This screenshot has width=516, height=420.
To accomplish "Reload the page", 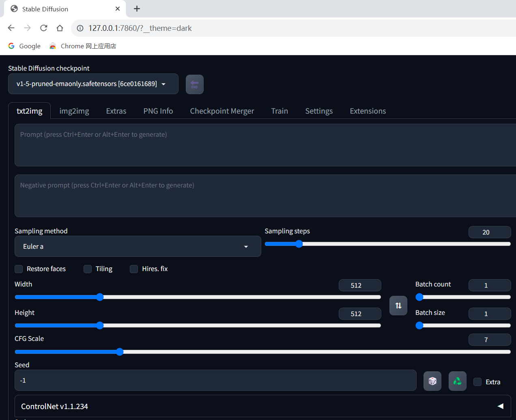I will 43,28.
